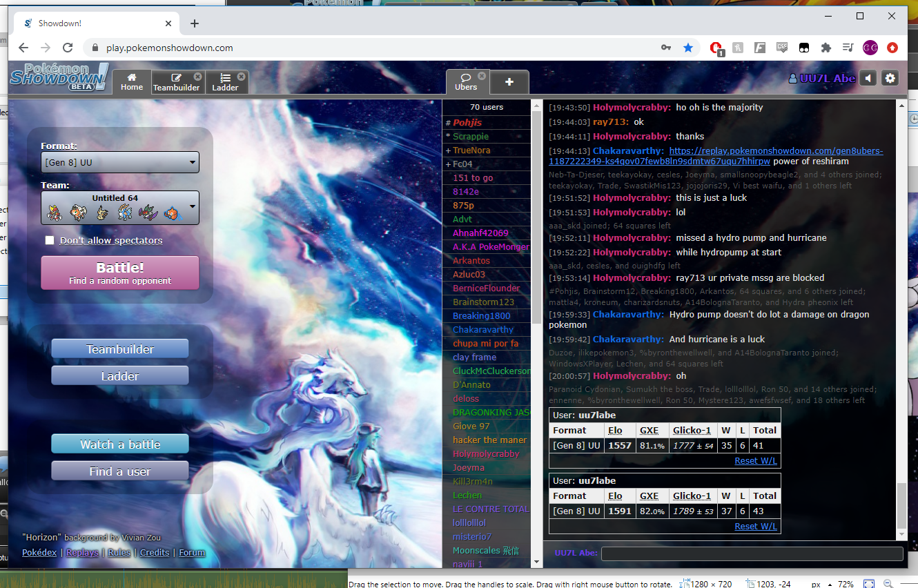
Task: Open the Ubers chat room tab
Action: tap(466, 82)
